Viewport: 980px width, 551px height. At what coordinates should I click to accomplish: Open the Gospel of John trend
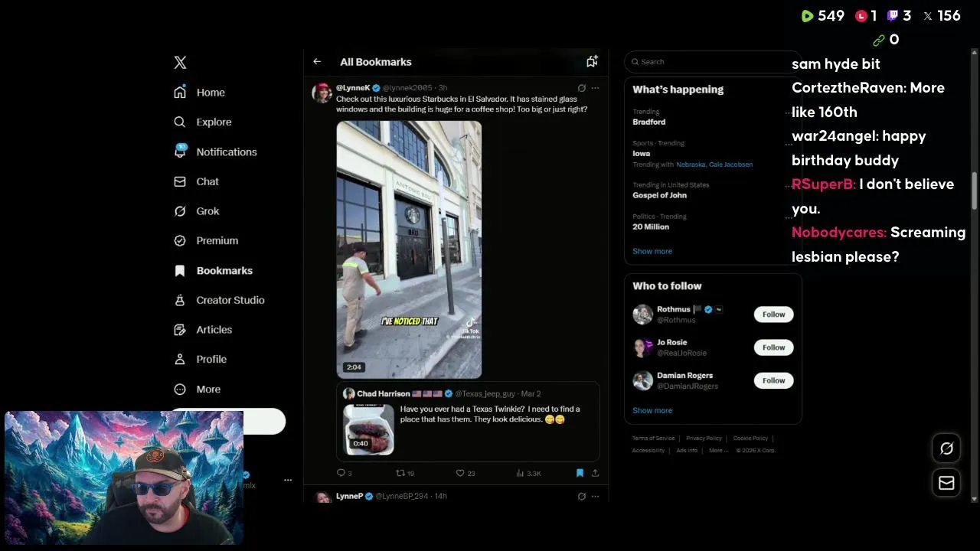(659, 195)
